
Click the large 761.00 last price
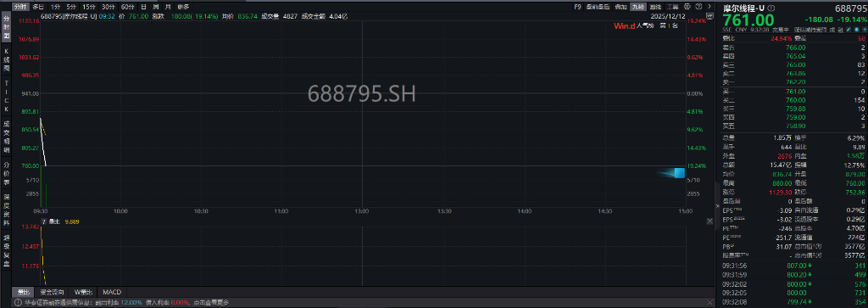pos(748,20)
